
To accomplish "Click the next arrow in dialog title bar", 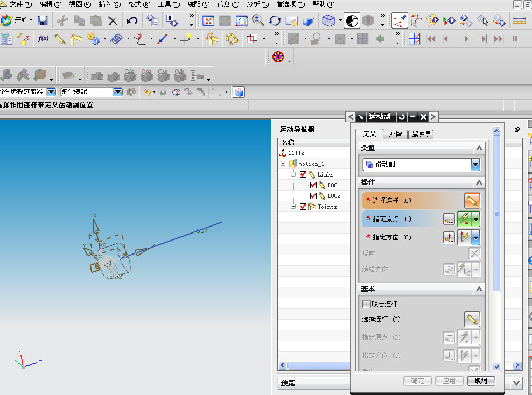I will pyautogui.click(x=433, y=117).
